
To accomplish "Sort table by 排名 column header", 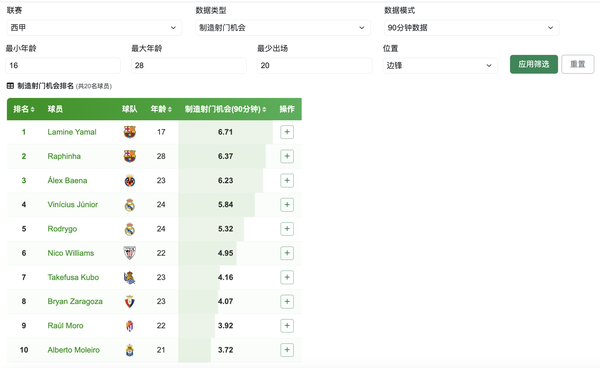I will coord(24,109).
